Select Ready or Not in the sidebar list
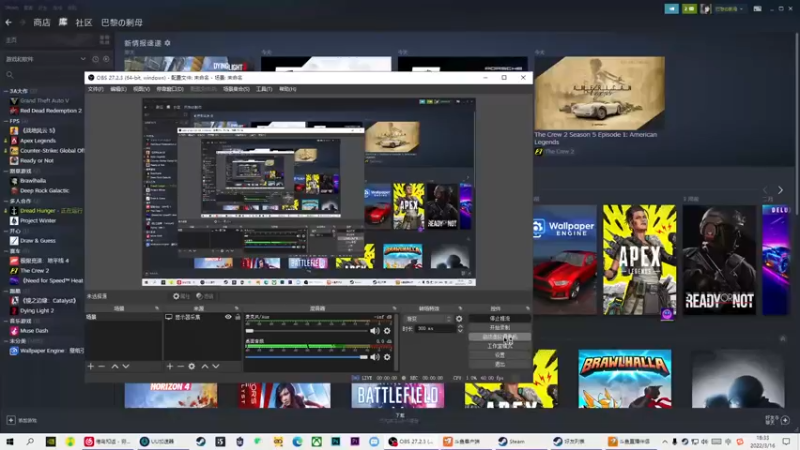800x450 pixels. click(36, 161)
